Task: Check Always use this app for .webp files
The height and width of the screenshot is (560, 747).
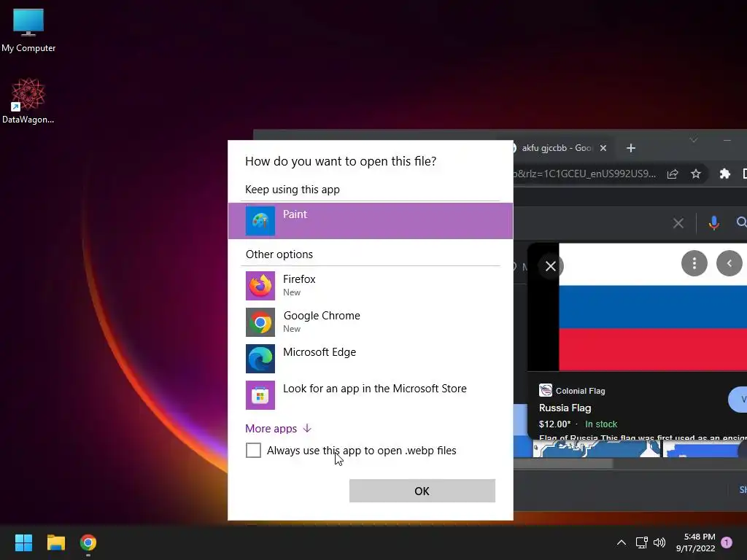Action: pos(253,450)
